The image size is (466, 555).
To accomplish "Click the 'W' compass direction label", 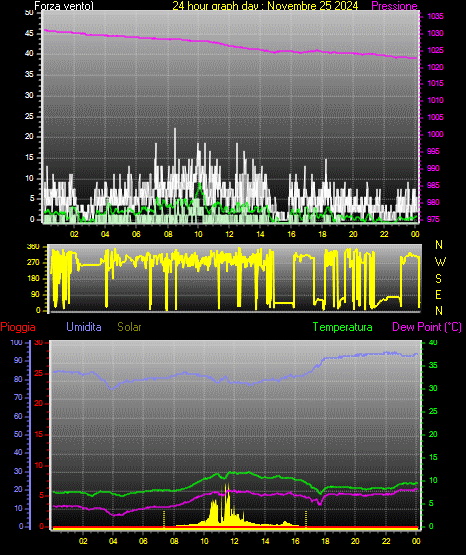I will tap(440, 262).
